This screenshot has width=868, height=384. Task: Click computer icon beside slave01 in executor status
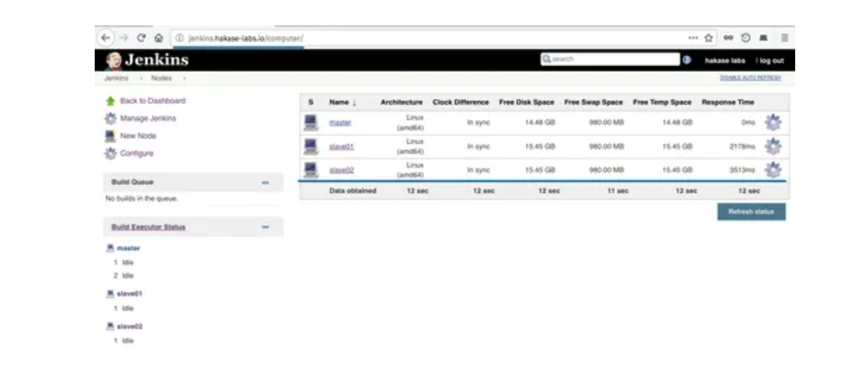(x=110, y=293)
